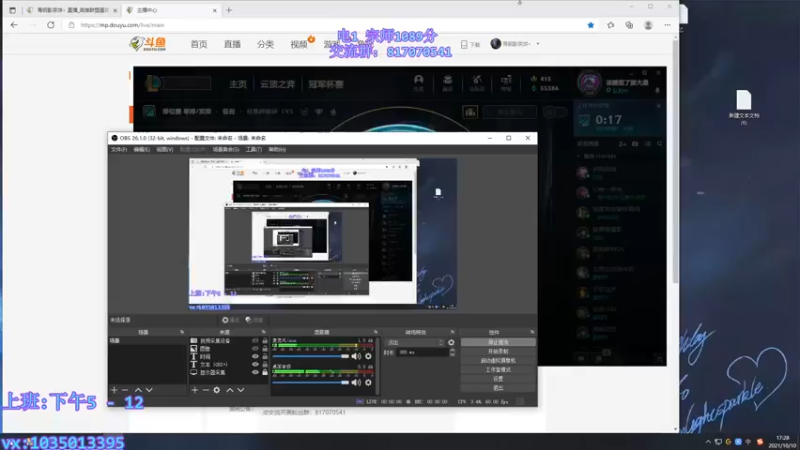800x450 pixels.
Task: Adjust the microphone/Aux volume slider
Action: 311,356
